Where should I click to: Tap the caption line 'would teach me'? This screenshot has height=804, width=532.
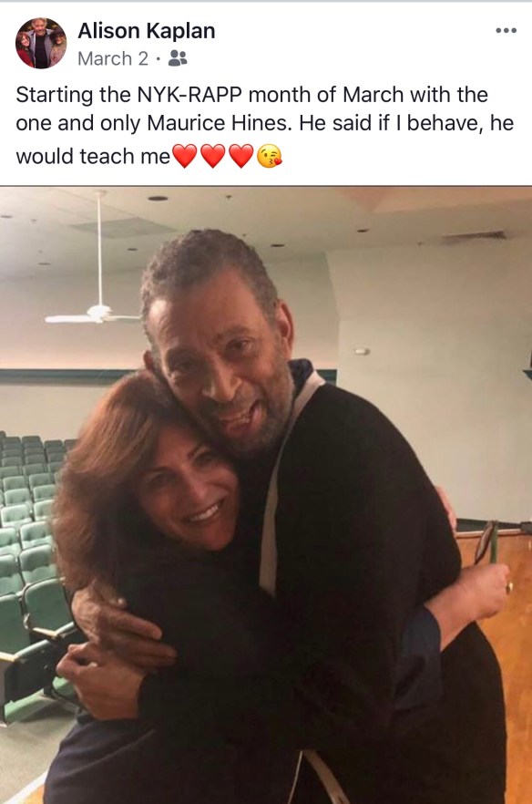[x=93, y=156]
